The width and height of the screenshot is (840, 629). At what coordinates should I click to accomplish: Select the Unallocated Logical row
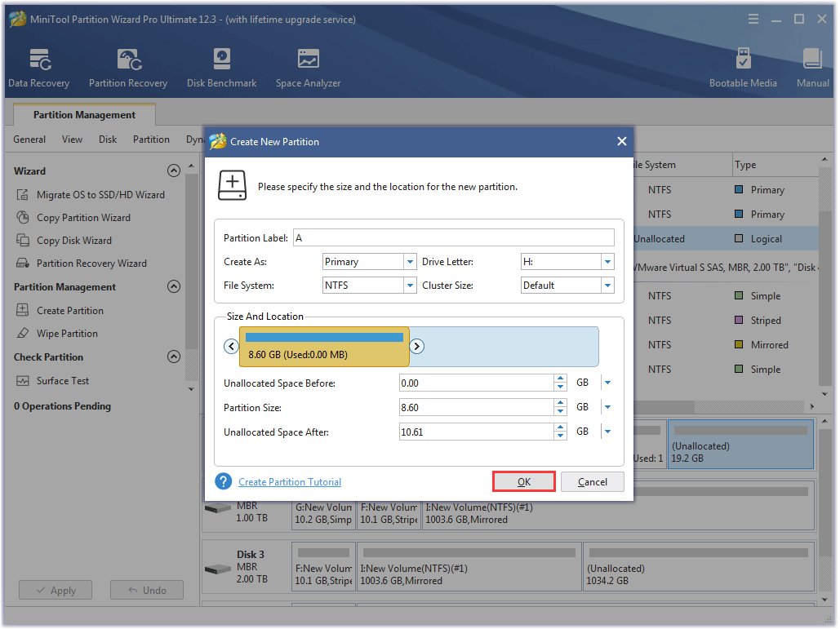(x=725, y=239)
